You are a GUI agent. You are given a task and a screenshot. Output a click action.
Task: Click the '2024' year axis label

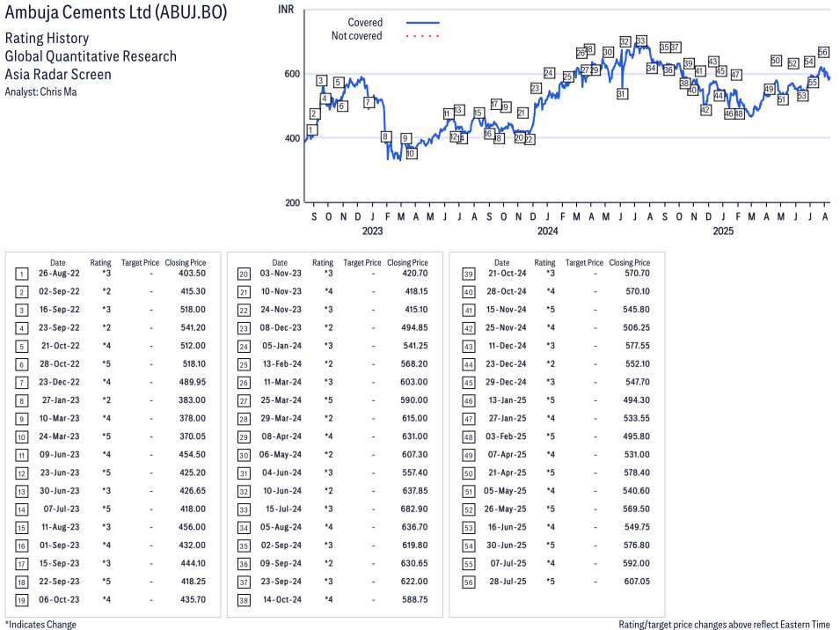click(x=547, y=231)
